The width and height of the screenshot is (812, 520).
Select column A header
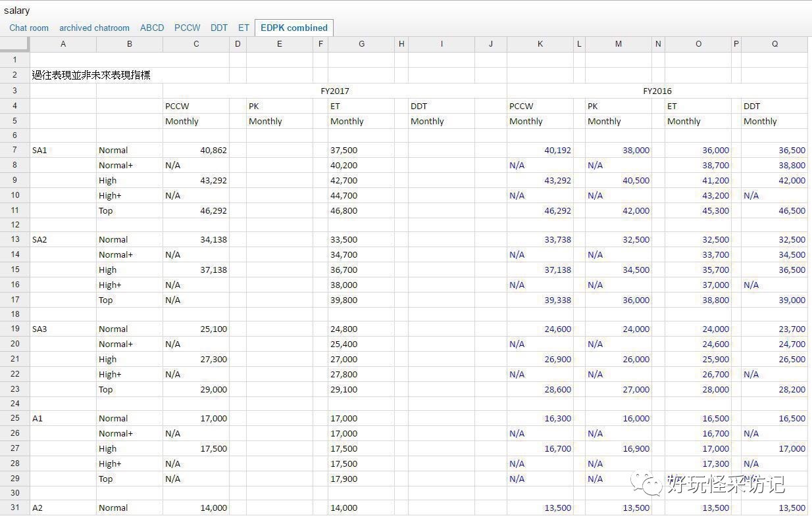click(x=63, y=44)
